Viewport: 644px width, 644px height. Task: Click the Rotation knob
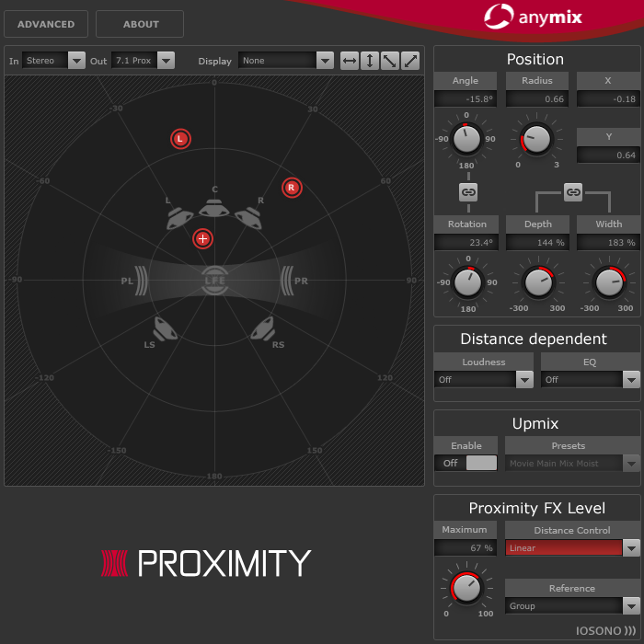(467, 282)
